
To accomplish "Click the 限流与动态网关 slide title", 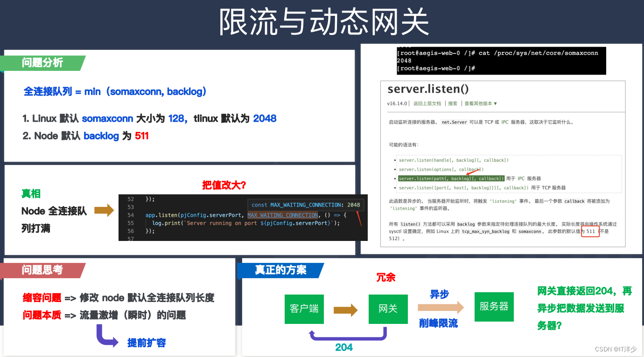I will coord(324,22).
